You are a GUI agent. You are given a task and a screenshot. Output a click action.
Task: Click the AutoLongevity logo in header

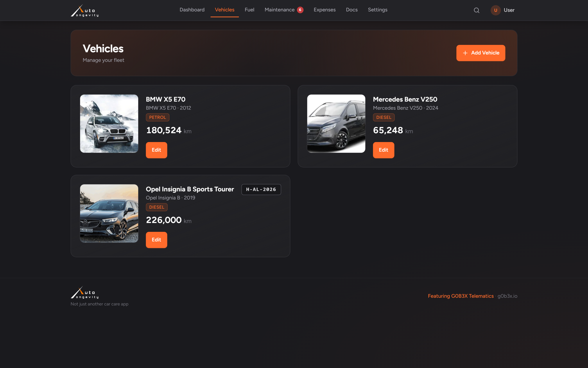(x=85, y=10)
